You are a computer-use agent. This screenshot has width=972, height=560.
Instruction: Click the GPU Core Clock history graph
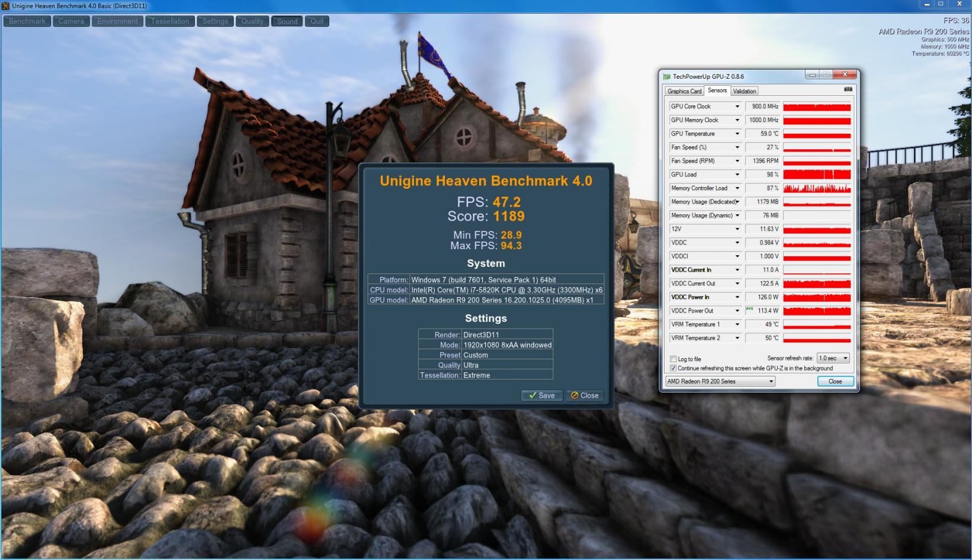817,107
